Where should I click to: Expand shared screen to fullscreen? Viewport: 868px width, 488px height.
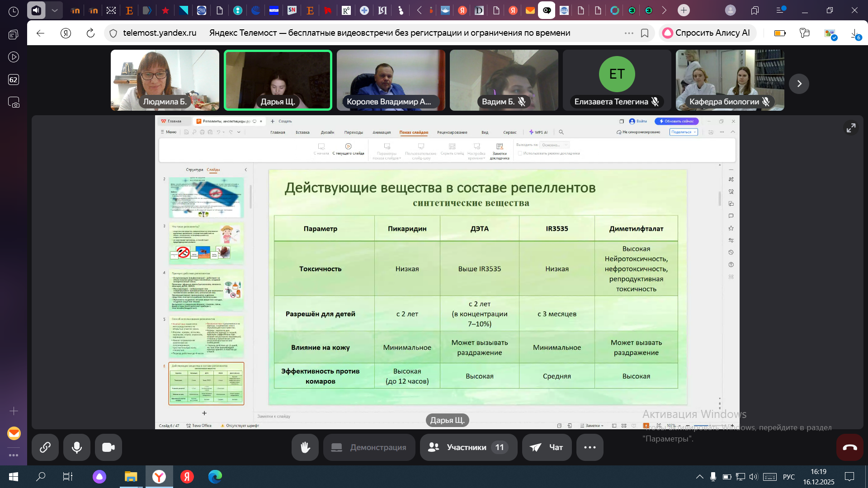[x=851, y=128]
